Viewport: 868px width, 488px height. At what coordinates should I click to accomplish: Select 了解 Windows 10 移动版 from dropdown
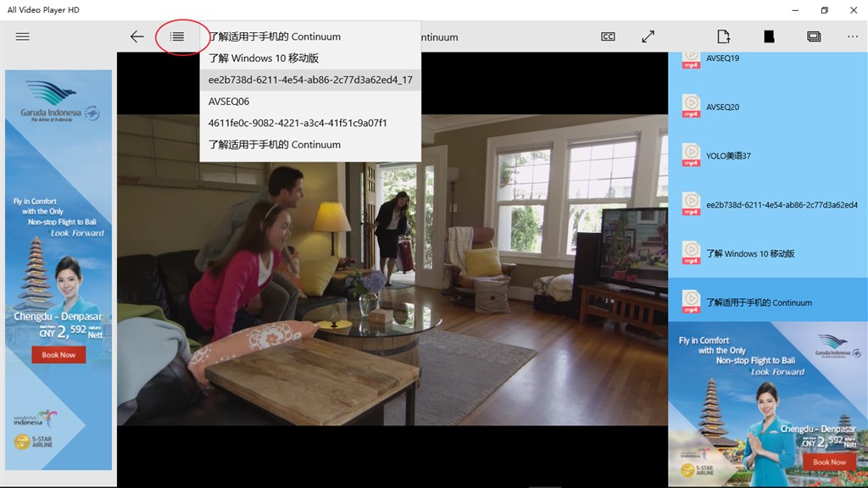click(x=310, y=58)
